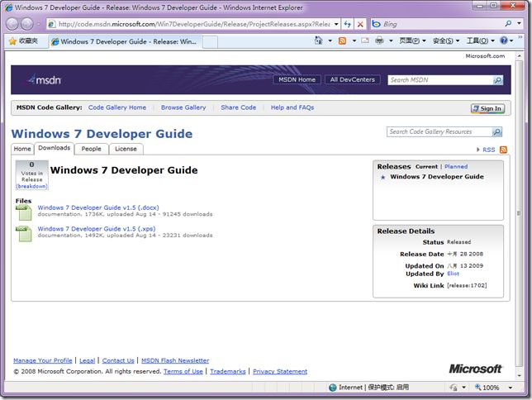Open the Page (页面) menu

(412, 41)
